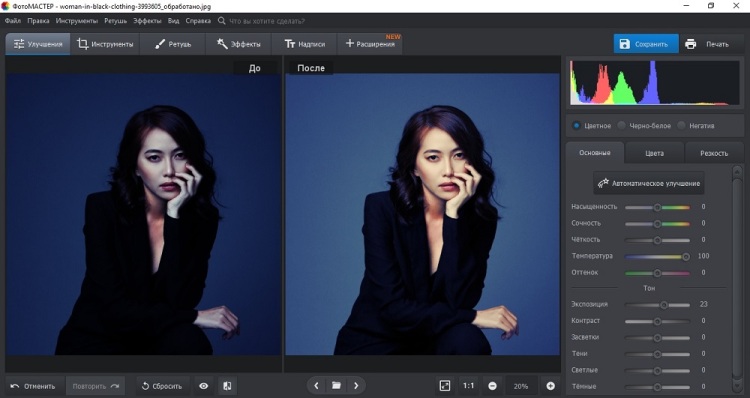Viewport: 750px width, 398px height.
Task: Click the histogram display
Action: pos(654,83)
